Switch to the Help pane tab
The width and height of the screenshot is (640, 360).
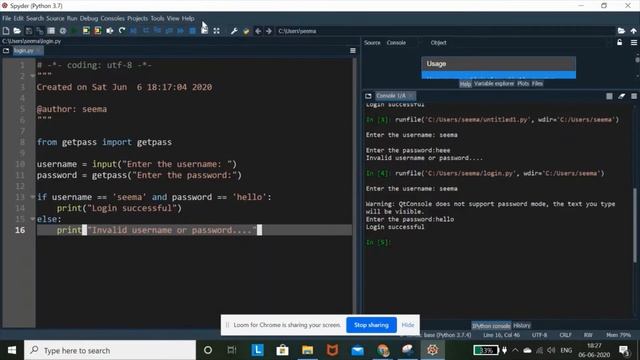465,84
